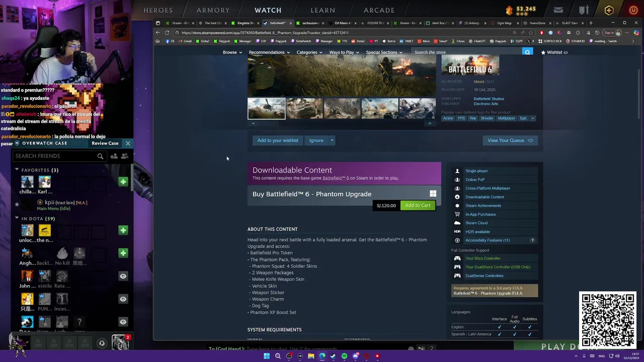Open Windows taskbar search
The width and height of the screenshot is (644, 362).
pyautogui.click(x=278, y=356)
